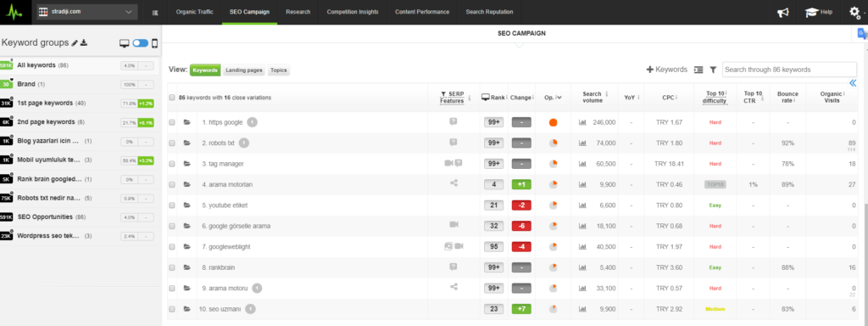Screen dimensions: 868x326
Task: Click search volume chart icon for tag manager
Action: click(582, 164)
